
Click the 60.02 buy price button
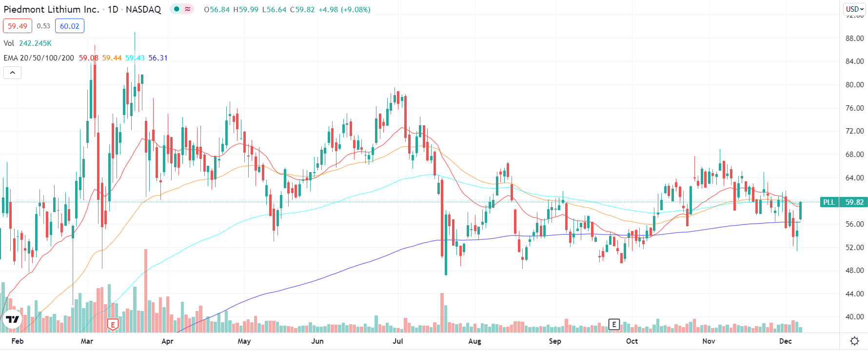pyautogui.click(x=70, y=26)
